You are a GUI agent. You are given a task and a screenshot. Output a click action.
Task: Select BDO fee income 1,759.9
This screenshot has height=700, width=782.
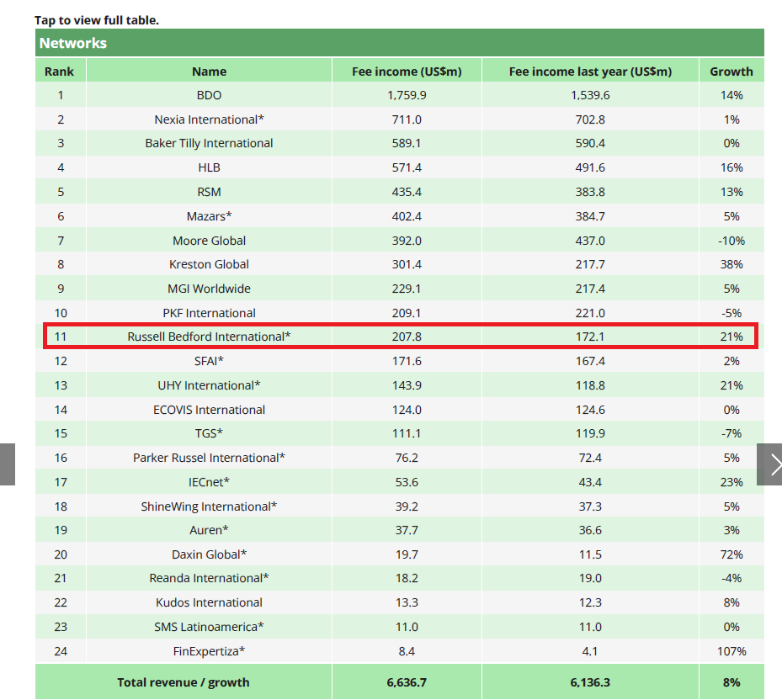(x=407, y=95)
